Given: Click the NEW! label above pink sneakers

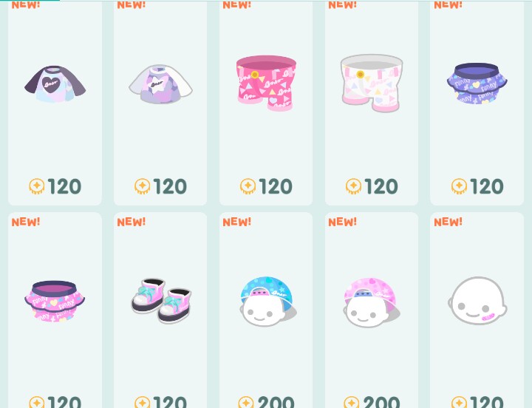Looking at the screenshot, I should click(132, 222).
